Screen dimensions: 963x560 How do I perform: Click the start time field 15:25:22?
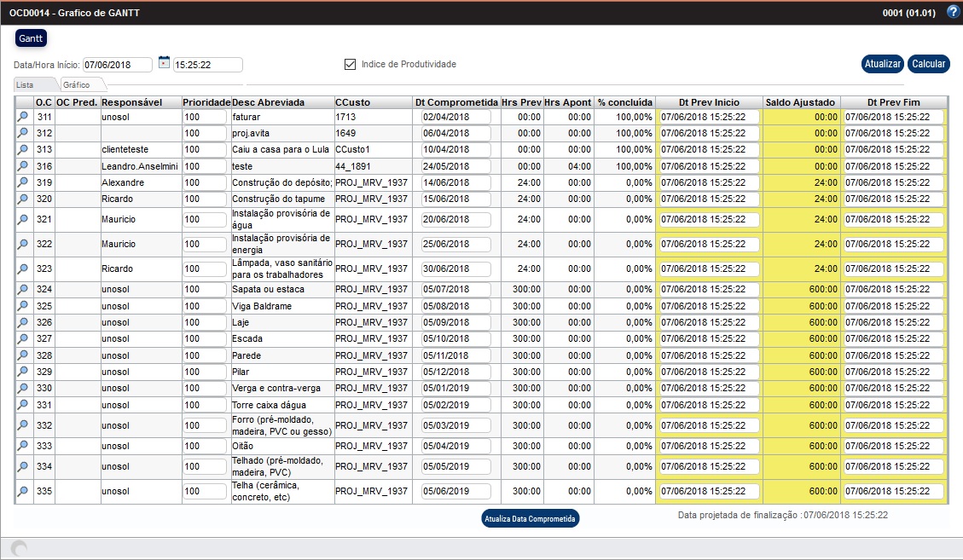tap(207, 65)
